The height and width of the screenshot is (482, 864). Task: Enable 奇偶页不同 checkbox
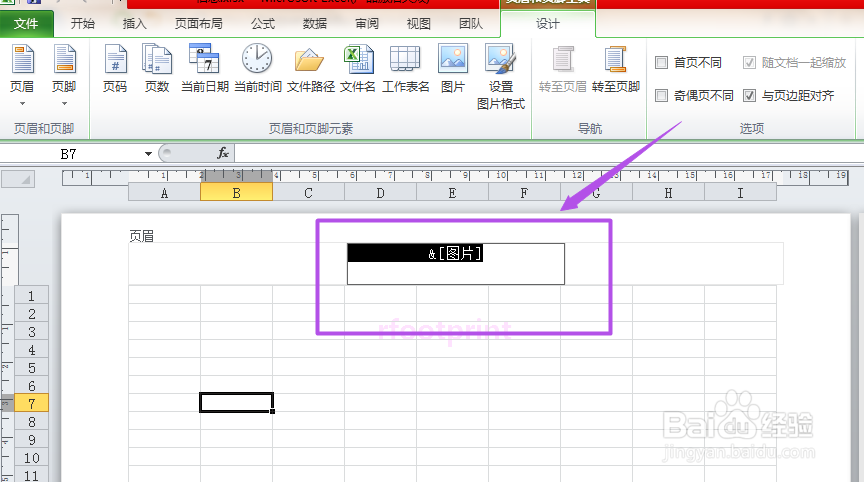[x=662, y=96]
